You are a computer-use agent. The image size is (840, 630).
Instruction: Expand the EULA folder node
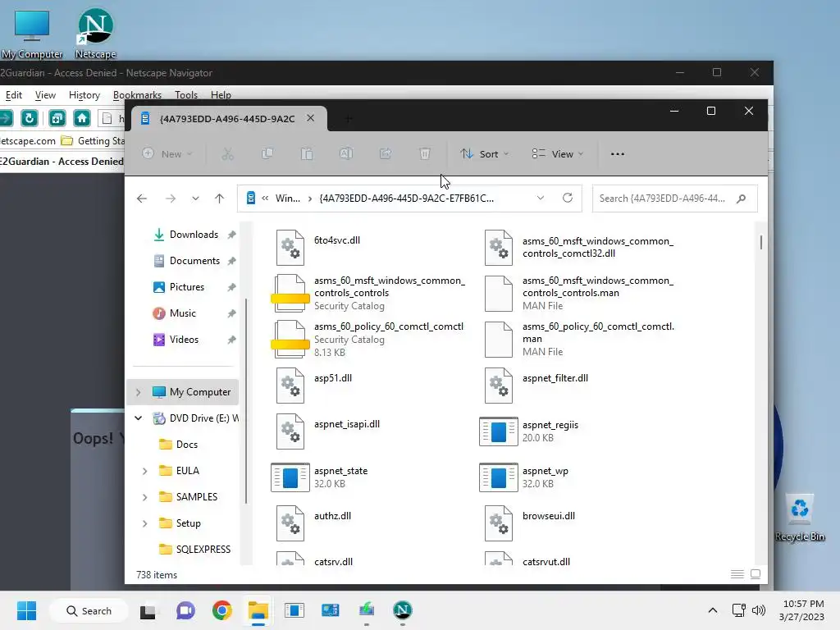(x=144, y=471)
